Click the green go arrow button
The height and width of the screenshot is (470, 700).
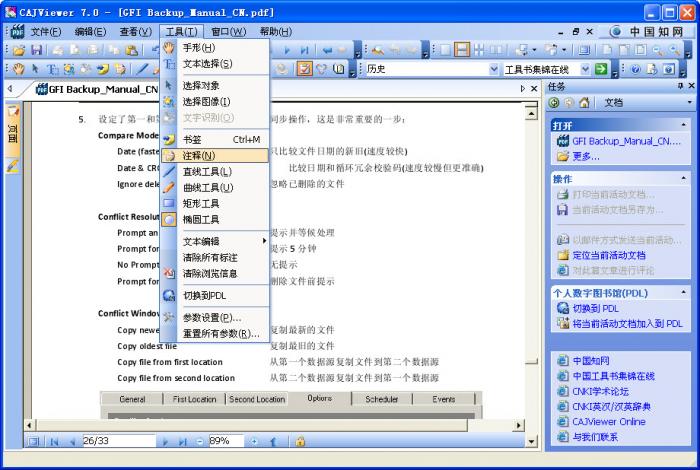pos(601,69)
